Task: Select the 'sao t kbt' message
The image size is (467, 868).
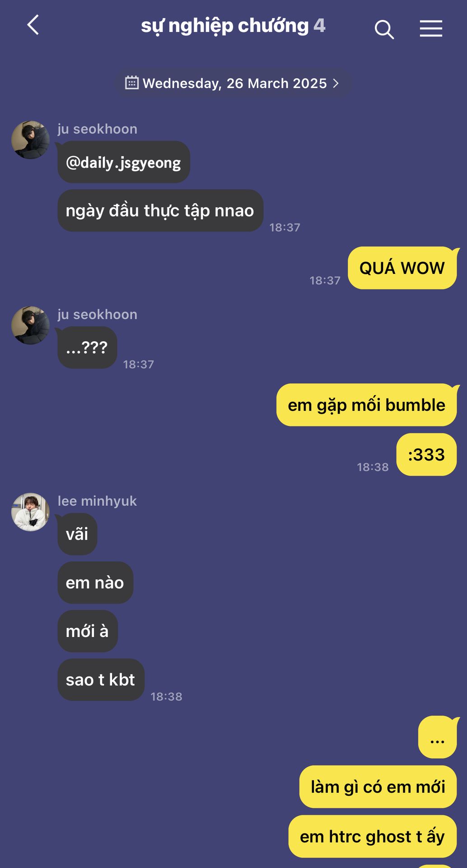Action: pyautogui.click(x=101, y=680)
